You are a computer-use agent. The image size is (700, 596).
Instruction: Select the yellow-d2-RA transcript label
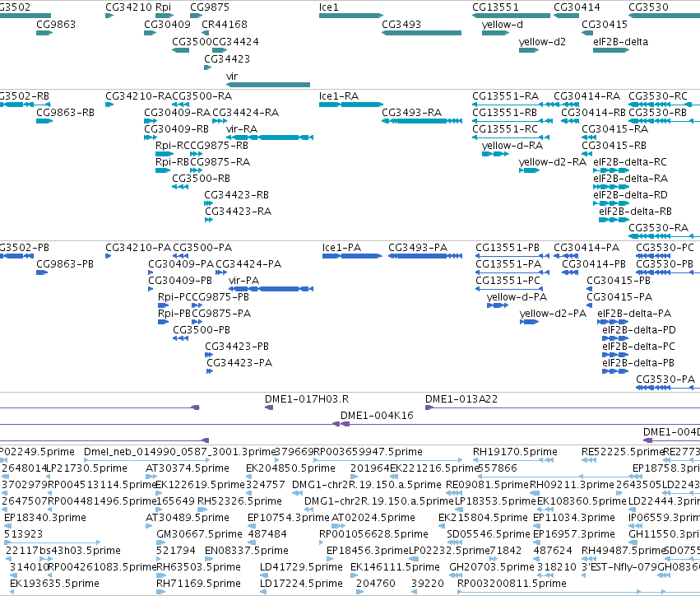point(552,162)
